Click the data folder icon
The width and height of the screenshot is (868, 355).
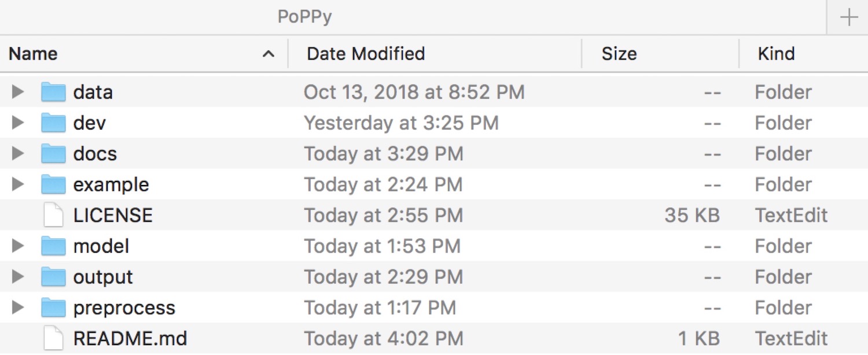click(x=53, y=92)
